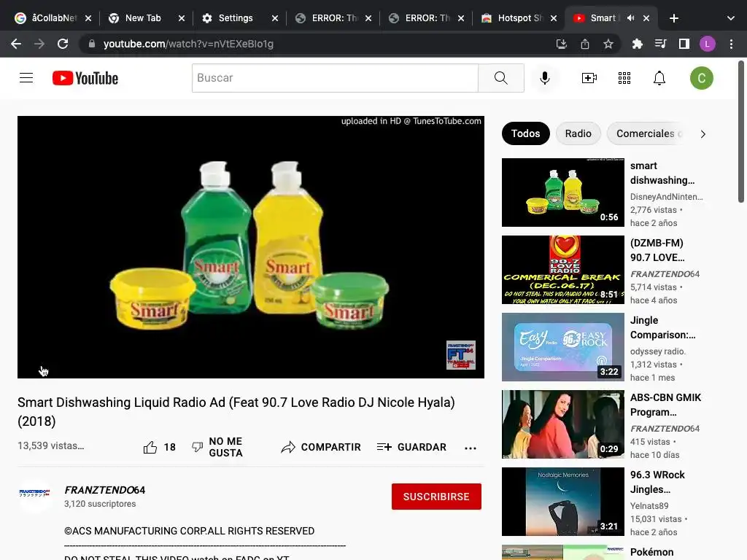Open (DZMB-FM) 90.7 LOVE video link
Image resolution: width=747 pixels, height=560 pixels.
coord(657,250)
